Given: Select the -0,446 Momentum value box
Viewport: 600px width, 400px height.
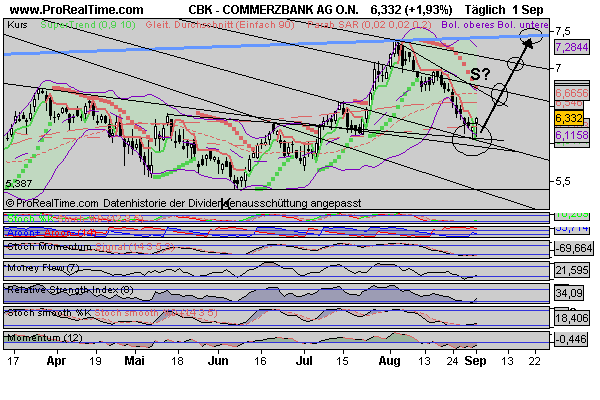Looking at the screenshot, I should point(571,339).
